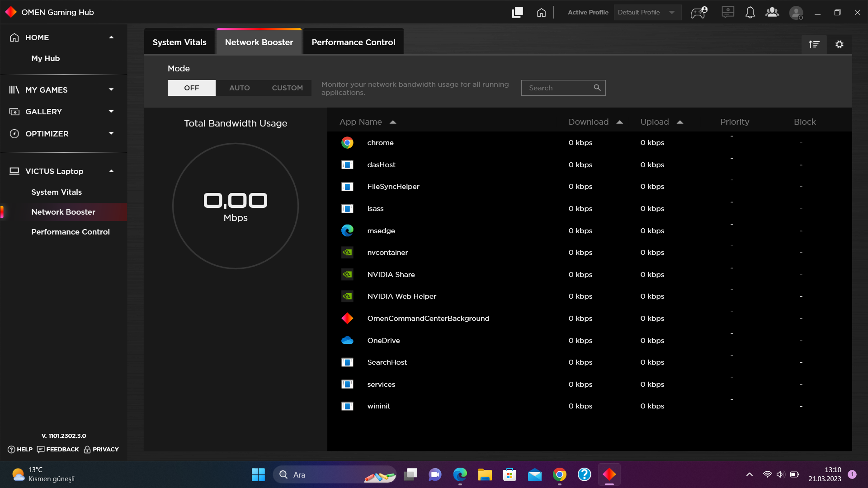Image resolution: width=868 pixels, height=488 pixels.
Task: Select the services row name
Action: 381,385
